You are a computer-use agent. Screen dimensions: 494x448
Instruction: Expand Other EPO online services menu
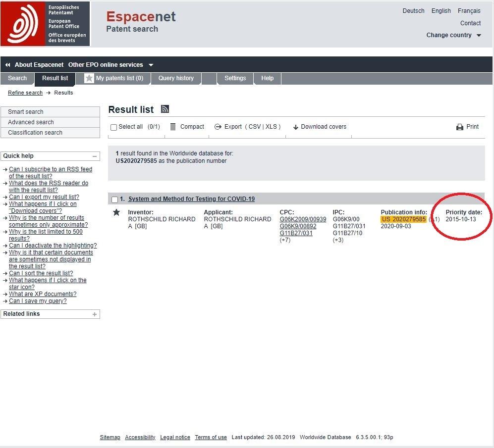110,65
